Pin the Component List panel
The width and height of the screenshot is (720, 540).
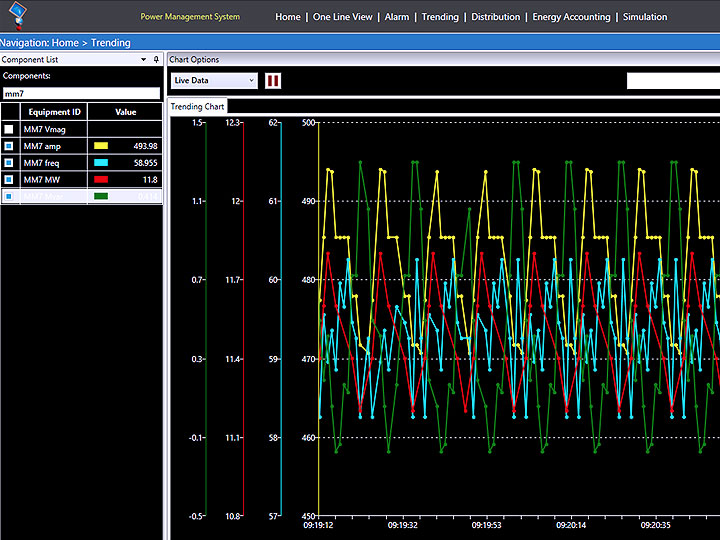[156, 60]
